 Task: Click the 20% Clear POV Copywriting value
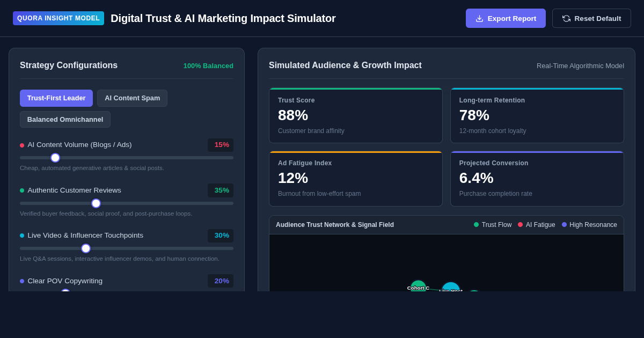point(221,281)
